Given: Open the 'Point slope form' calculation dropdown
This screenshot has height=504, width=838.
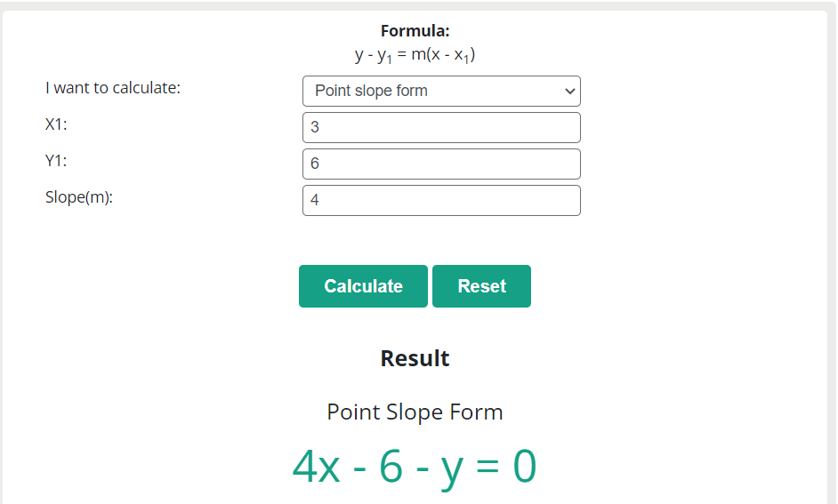Looking at the screenshot, I should (441, 92).
